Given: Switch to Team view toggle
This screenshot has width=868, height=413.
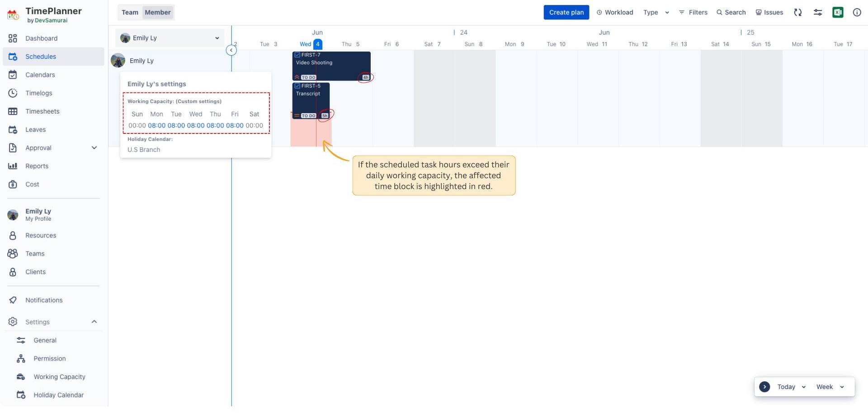Looking at the screenshot, I should pyautogui.click(x=130, y=12).
